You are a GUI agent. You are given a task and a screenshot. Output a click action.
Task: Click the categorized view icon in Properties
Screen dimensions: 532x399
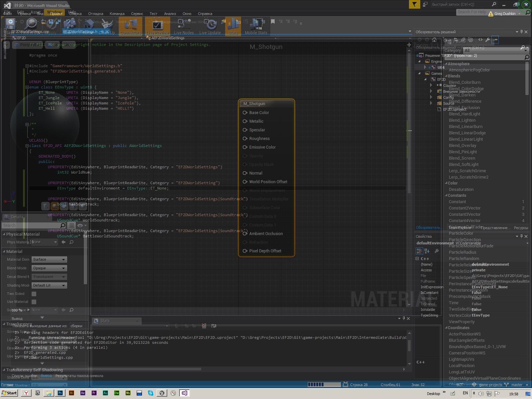419,251
